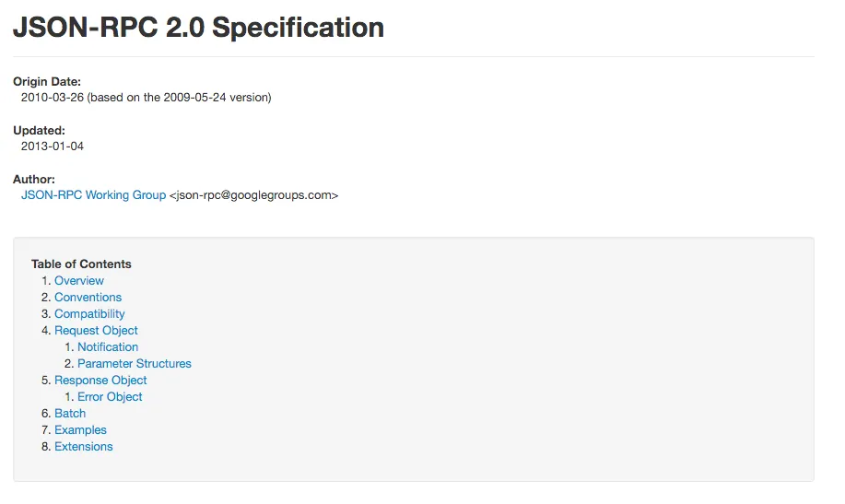Click the 2010-03-26 origin date text
The image size is (845, 504).
[x=53, y=97]
